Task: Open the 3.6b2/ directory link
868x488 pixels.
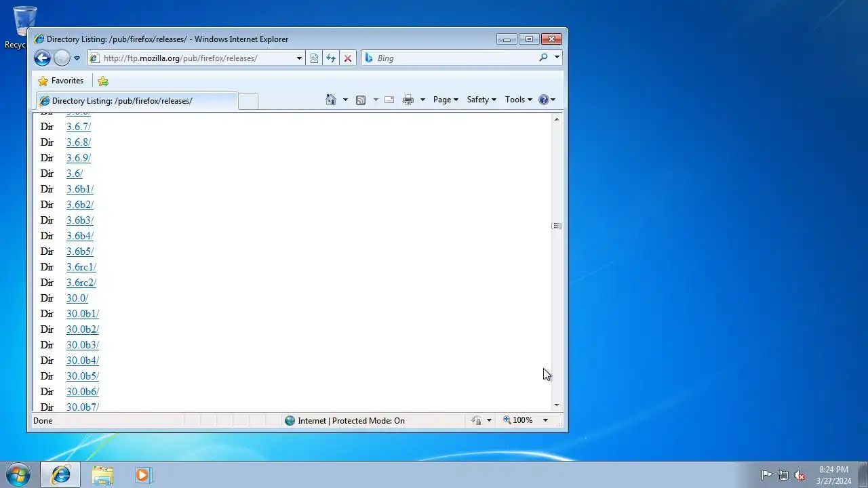Action: (80, 205)
